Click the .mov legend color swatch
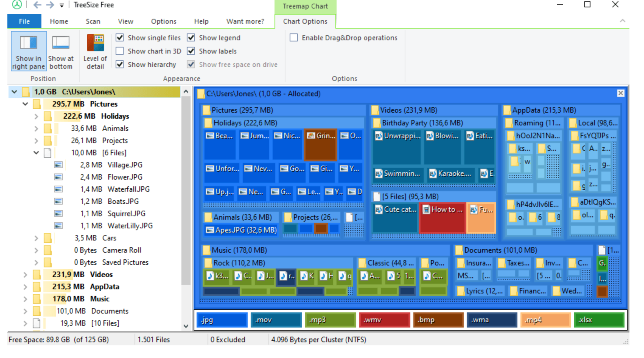This screenshot has width=644, height=358. 276,320
